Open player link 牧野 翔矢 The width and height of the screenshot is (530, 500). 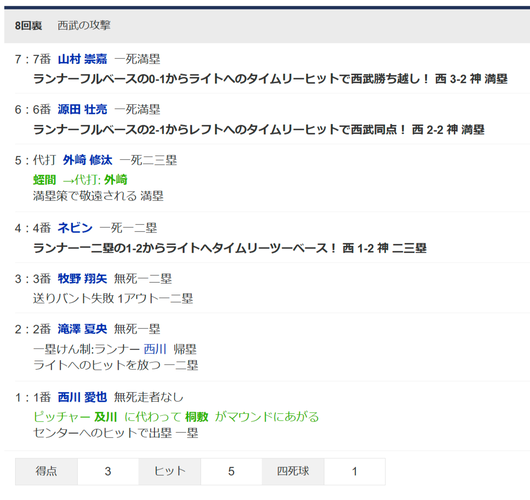[82, 279]
